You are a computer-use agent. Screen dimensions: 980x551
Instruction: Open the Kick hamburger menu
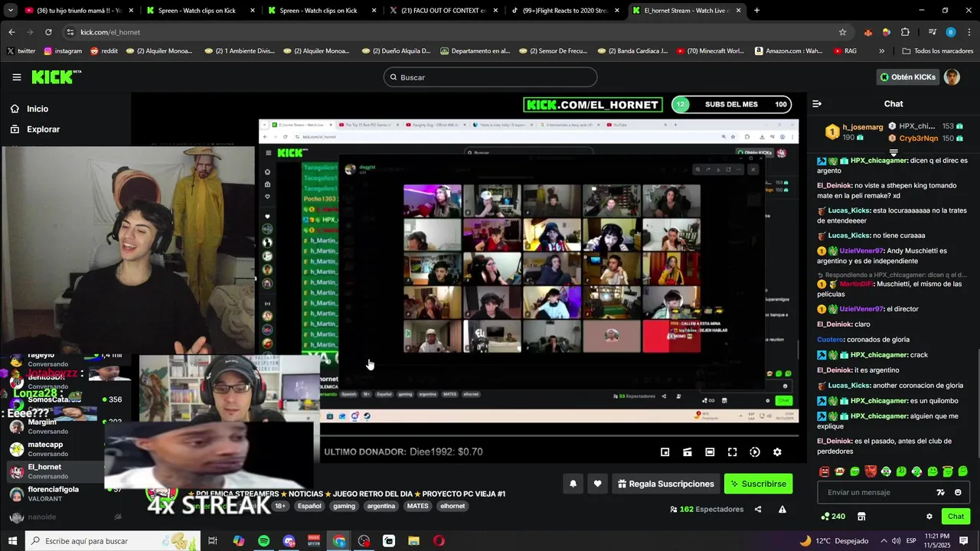point(17,77)
